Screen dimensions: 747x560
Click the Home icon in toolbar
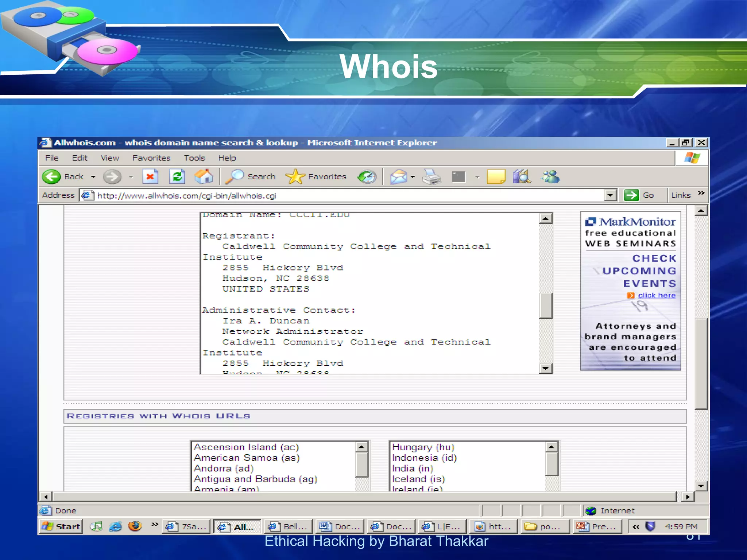click(x=204, y=177)
